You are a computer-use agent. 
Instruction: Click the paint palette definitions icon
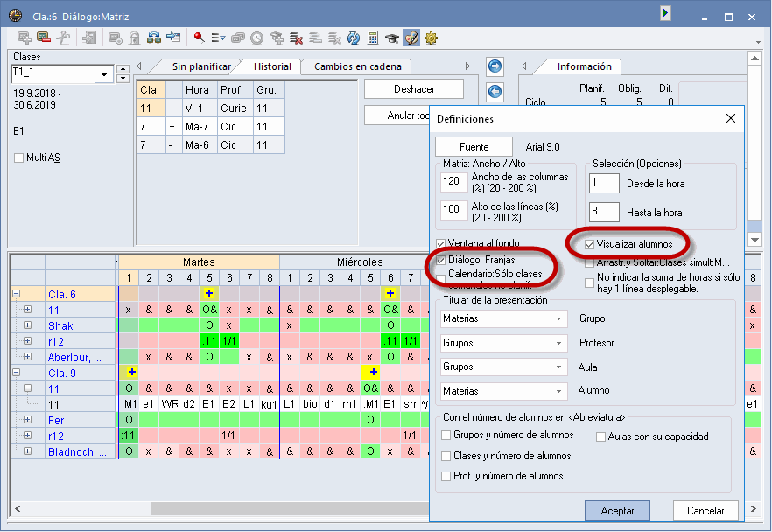[x=411, y=38]
